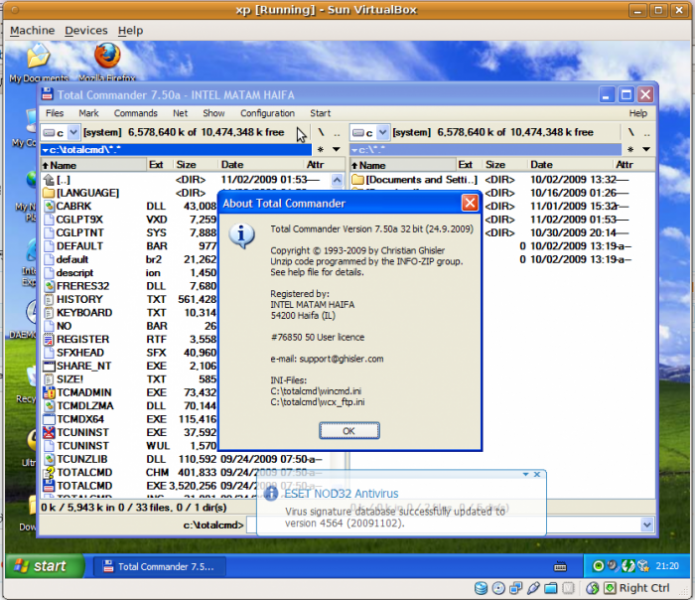This screenshot has width=695, height=600.
Task: Click ESET green tray icon in taskbar
Action: (x=598, y=565)
